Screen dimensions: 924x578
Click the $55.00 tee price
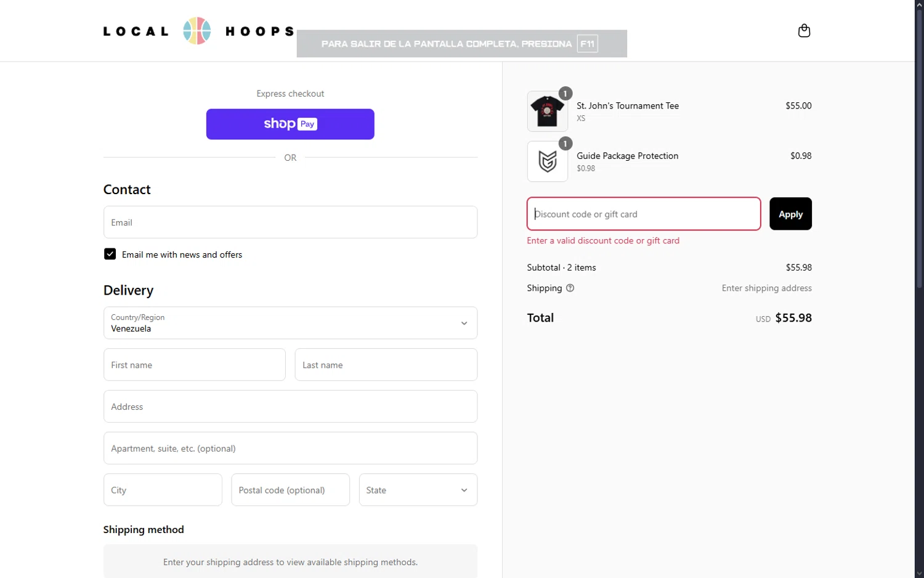tap(798, 106)
